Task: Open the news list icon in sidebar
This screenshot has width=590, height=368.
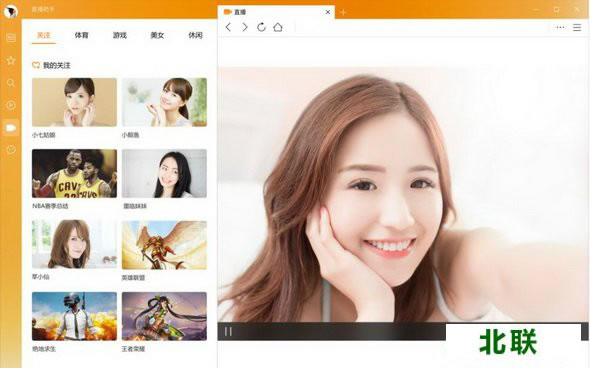Action: click(11, 38)
